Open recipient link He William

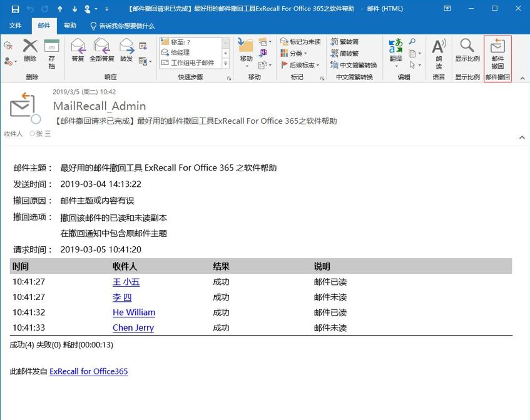pyautogui.click(x=134, y=312)
